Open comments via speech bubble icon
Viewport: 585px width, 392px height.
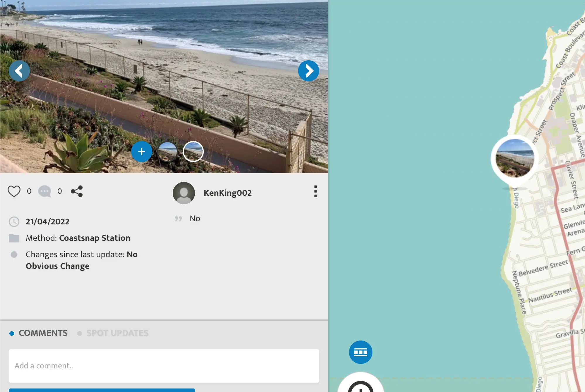45,191
